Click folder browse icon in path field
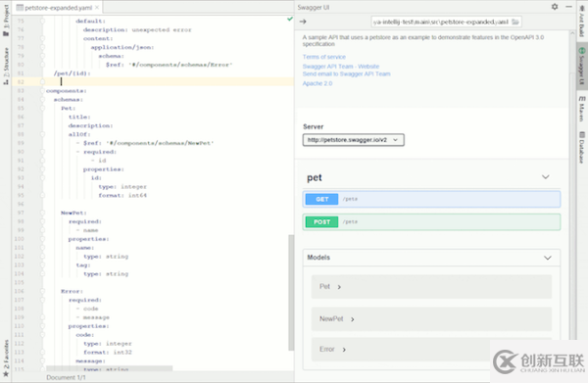The image size is (588, 383). [515, 22]
